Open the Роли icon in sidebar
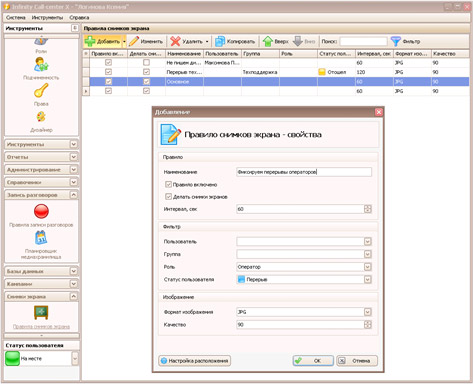The height and width of the screenshot is (384, 473). pyautogui.click(x=41, y=41)
